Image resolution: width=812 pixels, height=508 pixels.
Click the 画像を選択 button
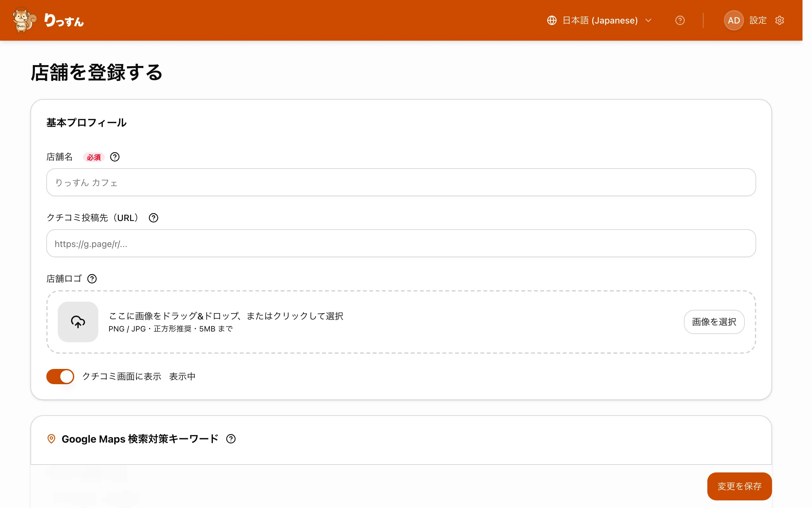(714, 322)
